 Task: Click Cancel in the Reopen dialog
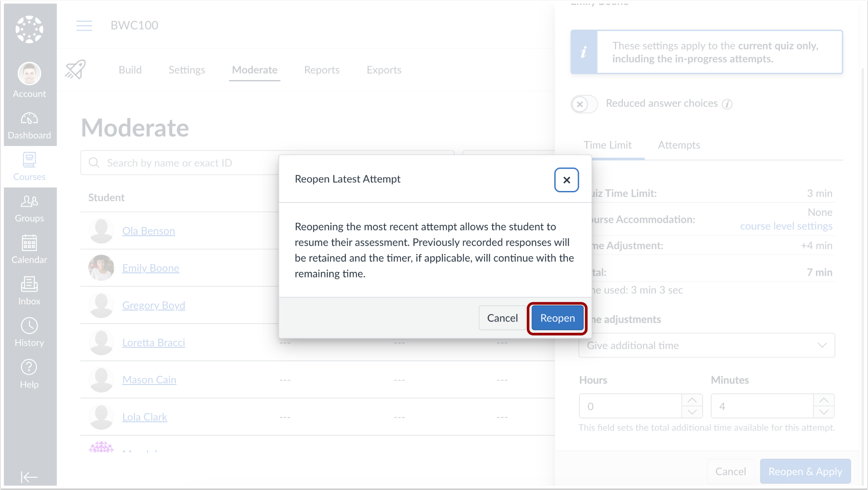[502, 318]
